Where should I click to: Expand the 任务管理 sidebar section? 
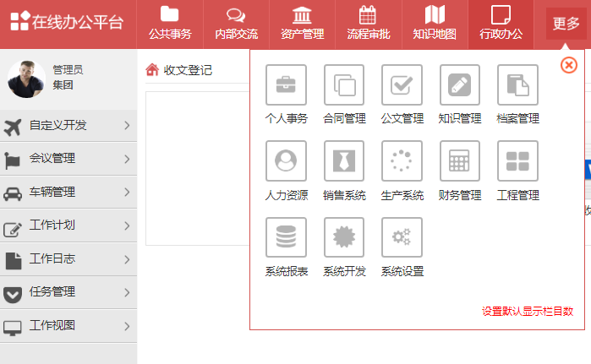tap(68, 292)
